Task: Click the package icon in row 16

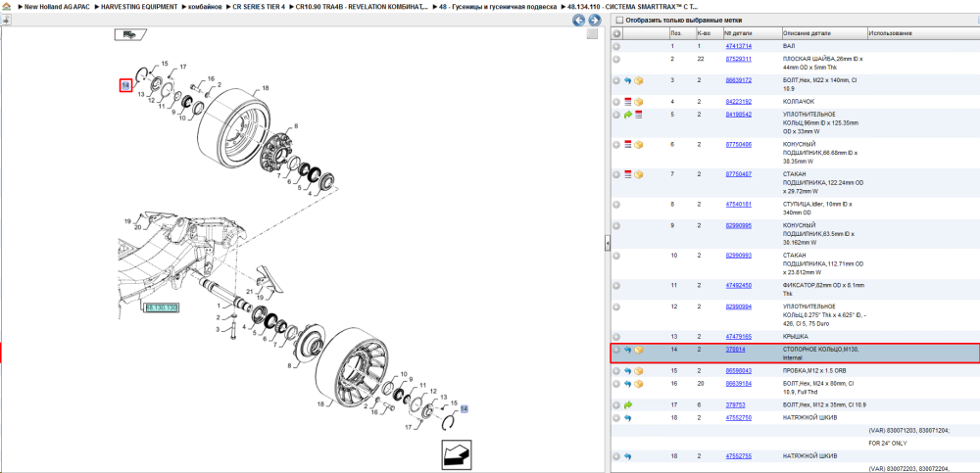Action: [x=639, y=384]
